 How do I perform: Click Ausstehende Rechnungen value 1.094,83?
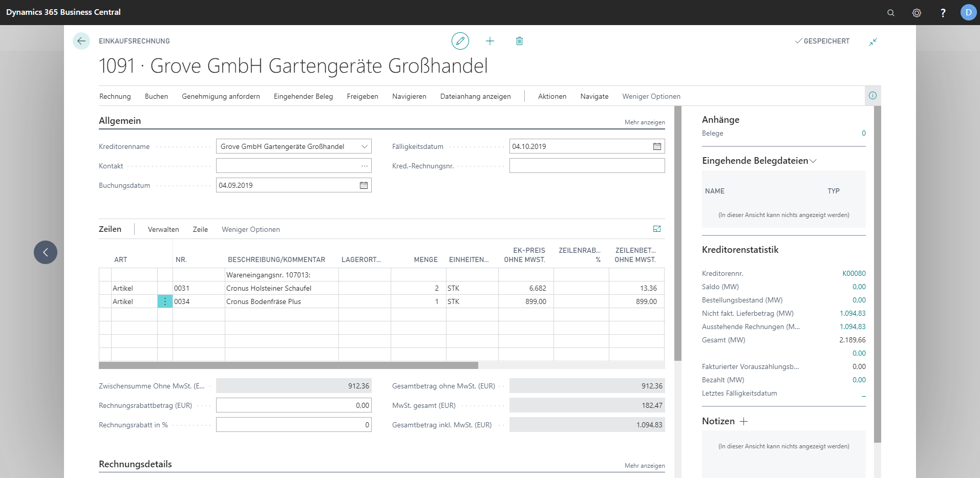point(853,327)
